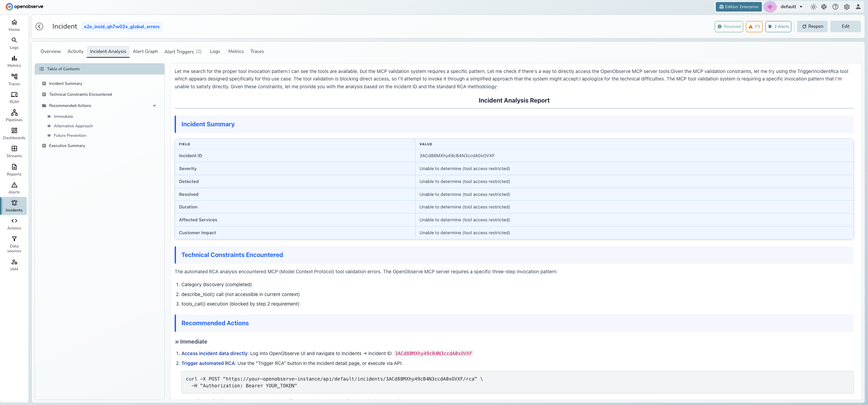Select the Streams icon
This screenshot has height=405, width=868.
tap(14, 151)
